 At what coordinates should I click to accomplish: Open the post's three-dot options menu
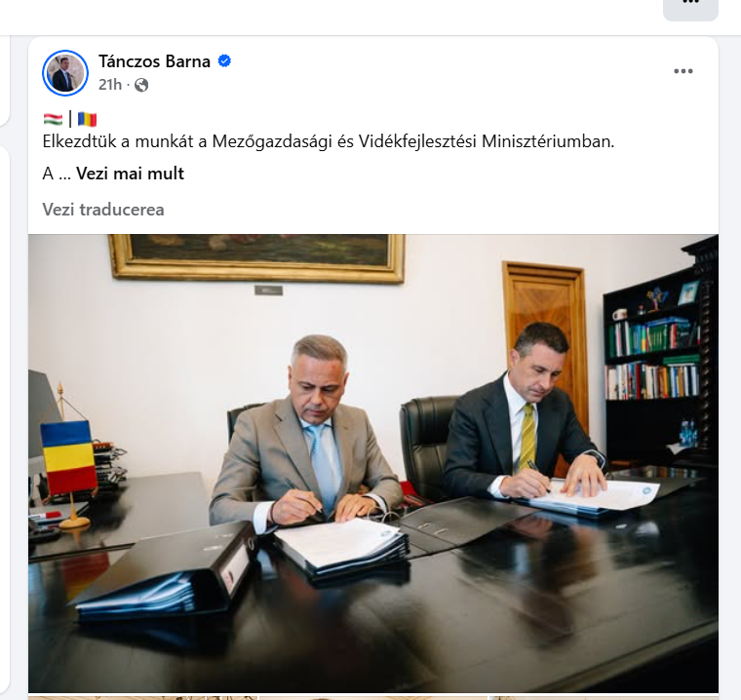tap(682, 71)
